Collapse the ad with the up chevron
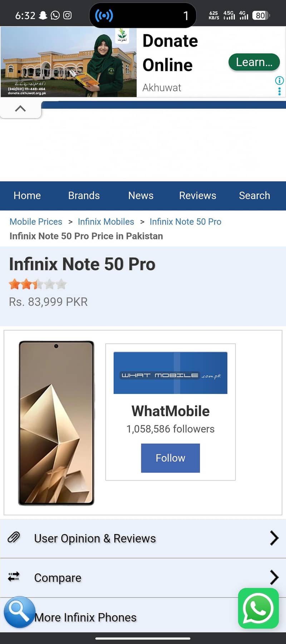 (20, 108)
